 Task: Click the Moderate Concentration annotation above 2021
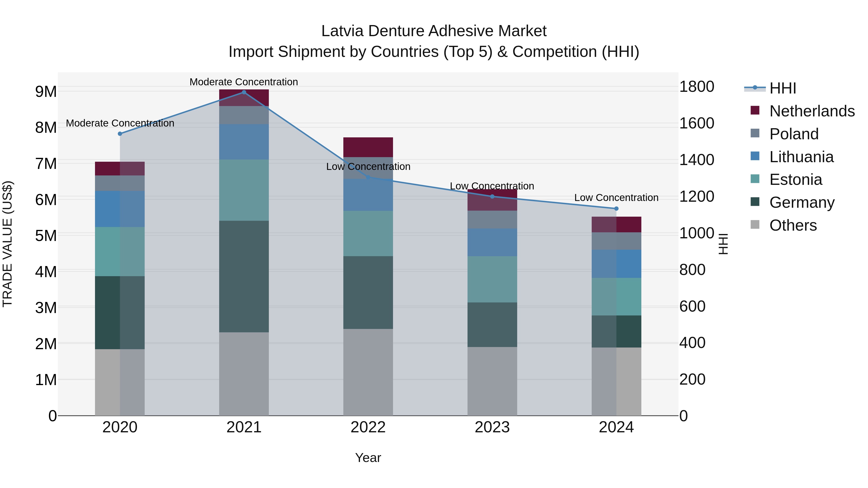tap(244, 82)
